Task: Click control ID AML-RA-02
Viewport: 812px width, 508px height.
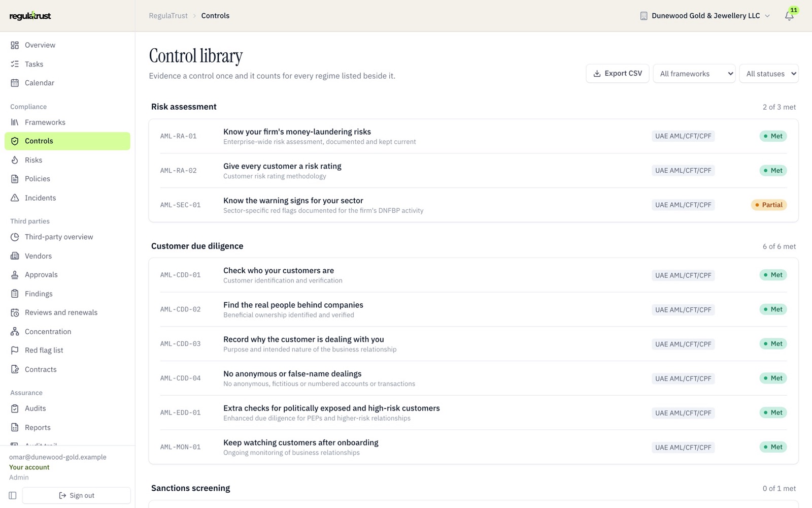Action: click(178, 171)
